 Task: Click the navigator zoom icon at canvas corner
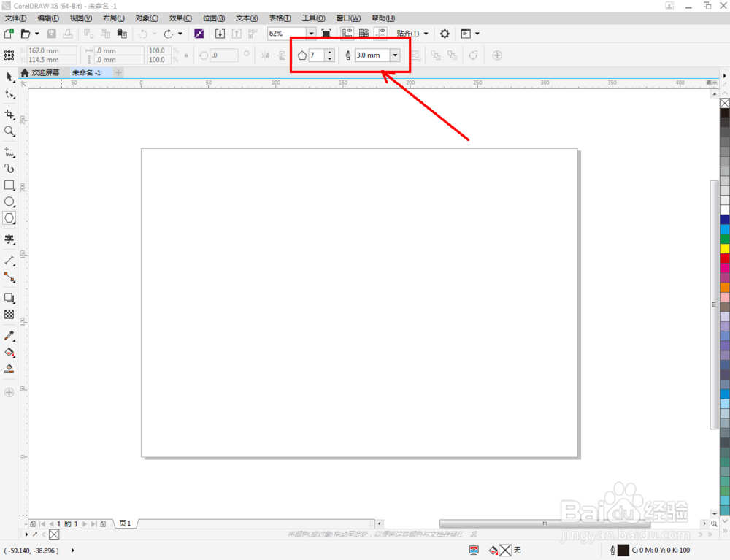coord(714,523)
